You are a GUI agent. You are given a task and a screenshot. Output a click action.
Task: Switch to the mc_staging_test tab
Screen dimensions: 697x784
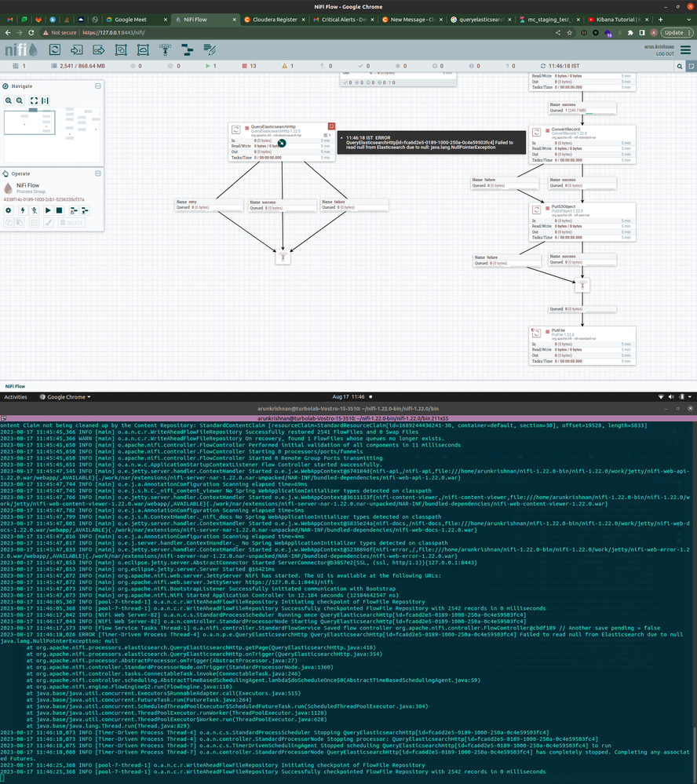click(x=550, y=20)
